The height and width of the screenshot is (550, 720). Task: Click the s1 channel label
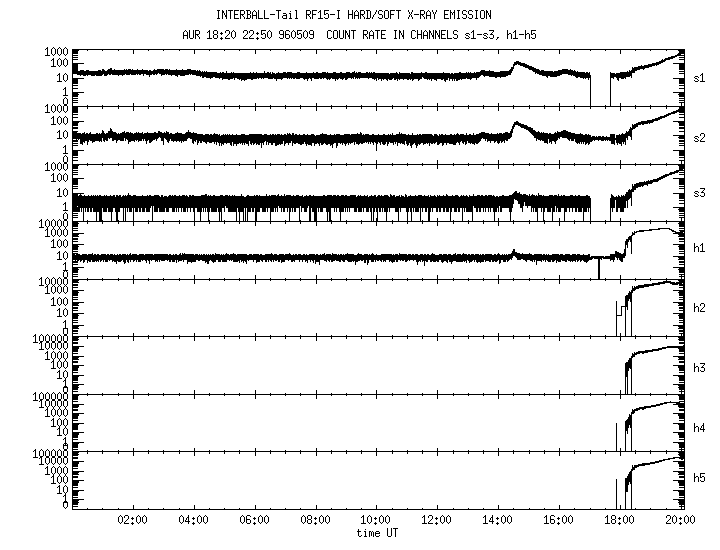(699, 77)
